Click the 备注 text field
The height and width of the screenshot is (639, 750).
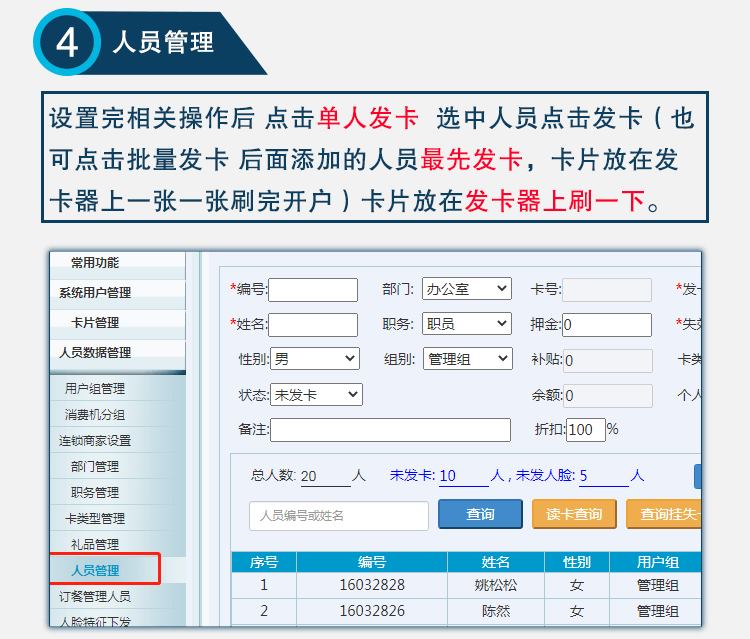click(390, 430)
